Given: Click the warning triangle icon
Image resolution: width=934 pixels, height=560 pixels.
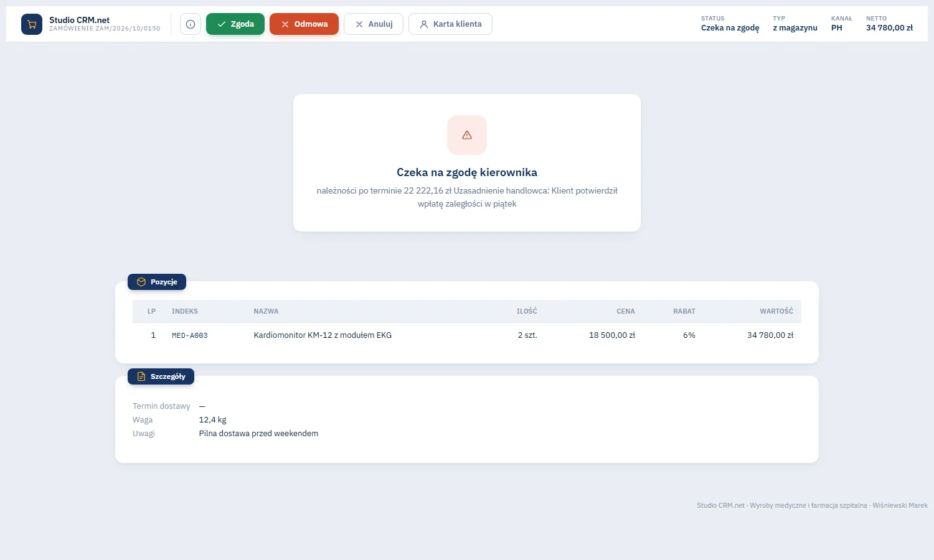Looking at the screenshot, I should 467,135.
